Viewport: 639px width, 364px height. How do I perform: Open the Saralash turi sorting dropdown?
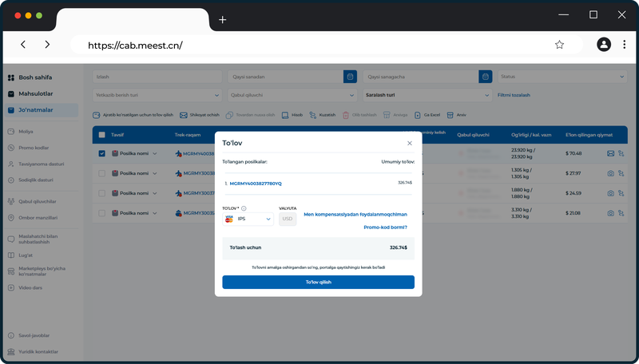[427, 95]
